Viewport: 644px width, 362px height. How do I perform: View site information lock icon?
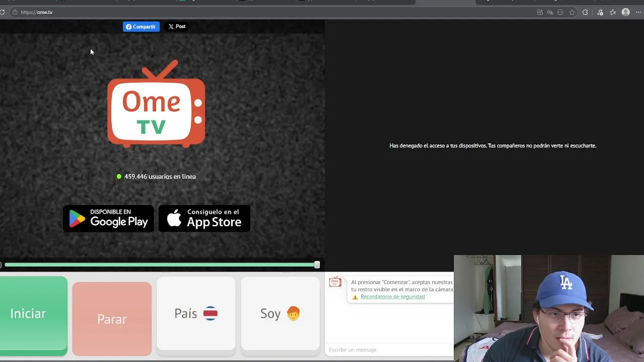click(x=15, y=12)
